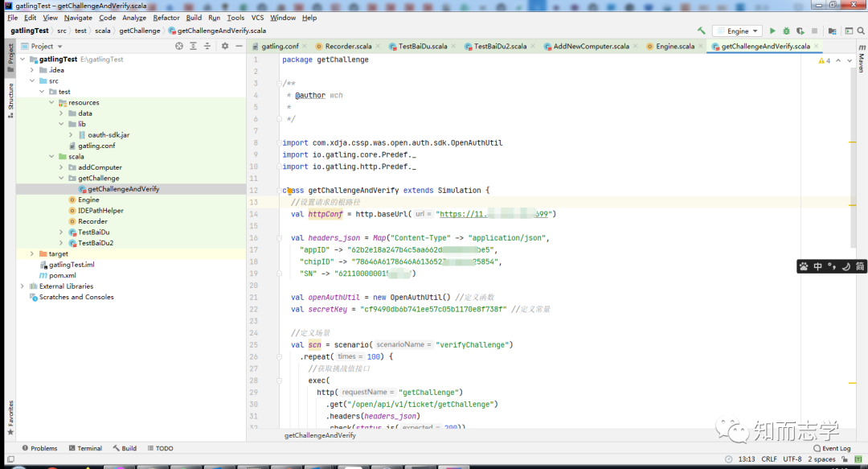Select getChallengeAndVerify in project tree
868x469 pixels.
tap(124, 189)
